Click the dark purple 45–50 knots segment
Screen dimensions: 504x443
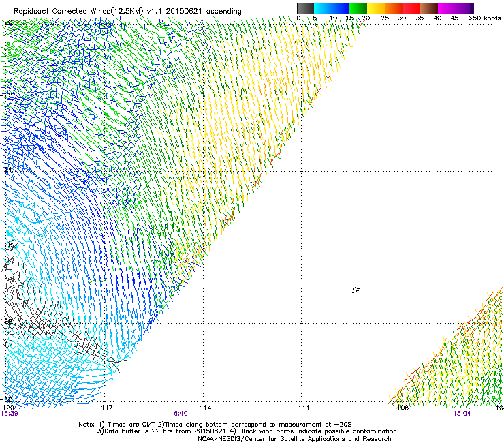(x=464, y=8)
